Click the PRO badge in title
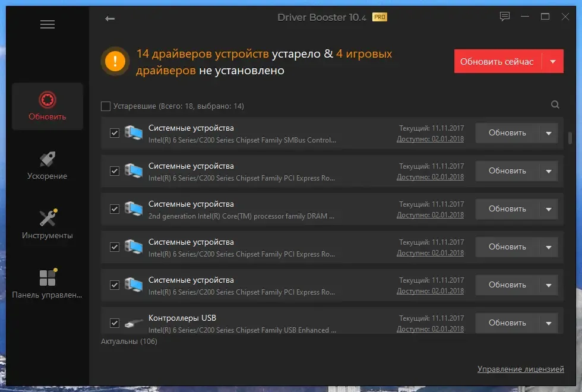 click(379, 17)
